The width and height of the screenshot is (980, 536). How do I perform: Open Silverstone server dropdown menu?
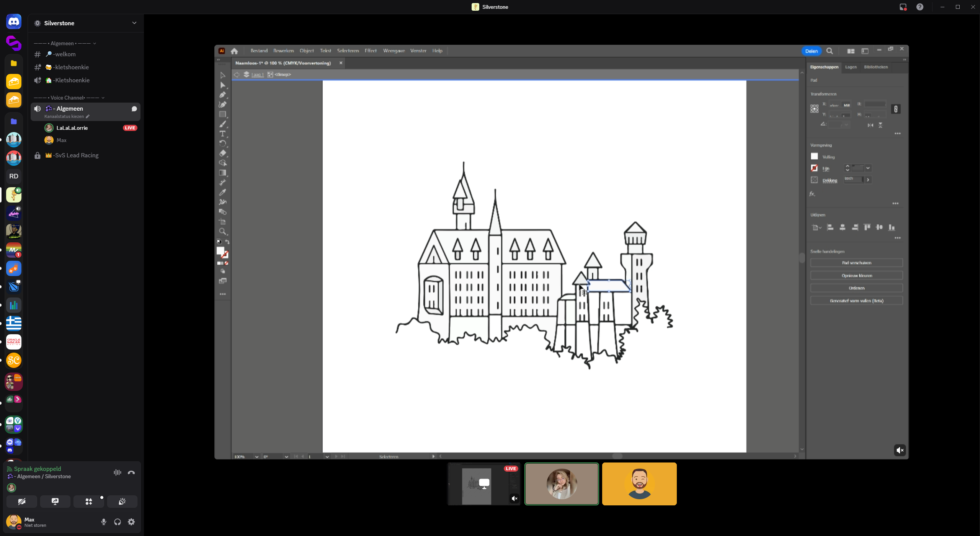134,23
